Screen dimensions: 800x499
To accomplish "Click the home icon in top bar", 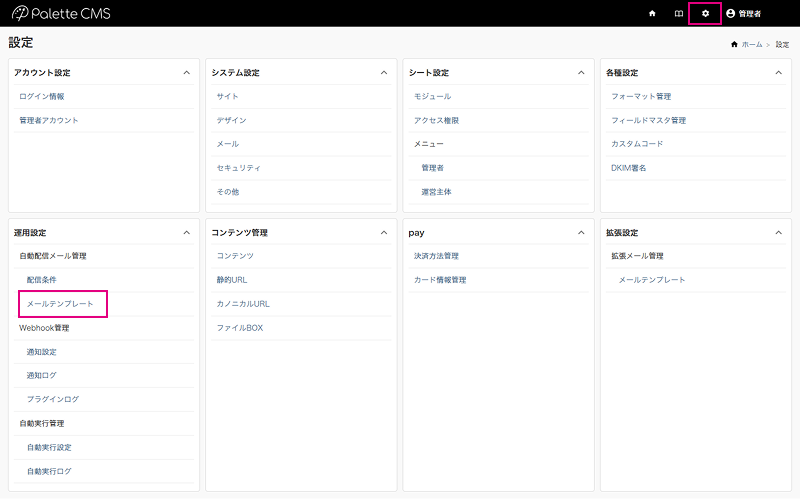I will click(x=652, y=13).
